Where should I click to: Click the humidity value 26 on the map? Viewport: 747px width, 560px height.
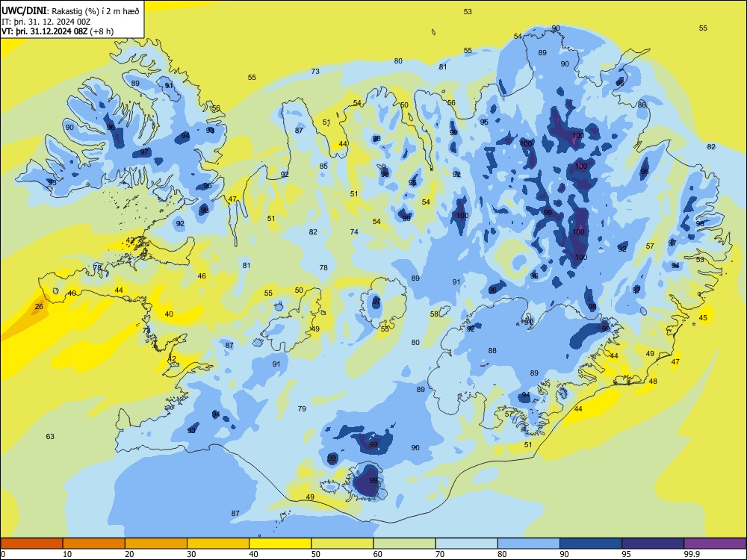(x=39, y=306)
